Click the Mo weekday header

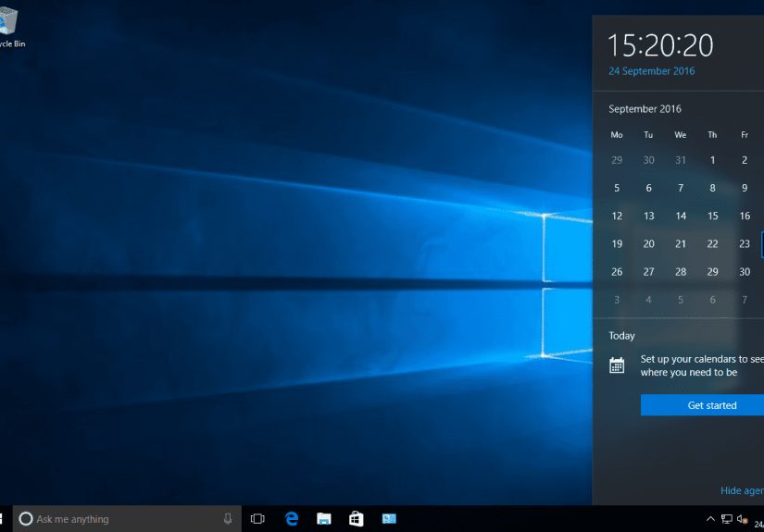pos(617,135)
